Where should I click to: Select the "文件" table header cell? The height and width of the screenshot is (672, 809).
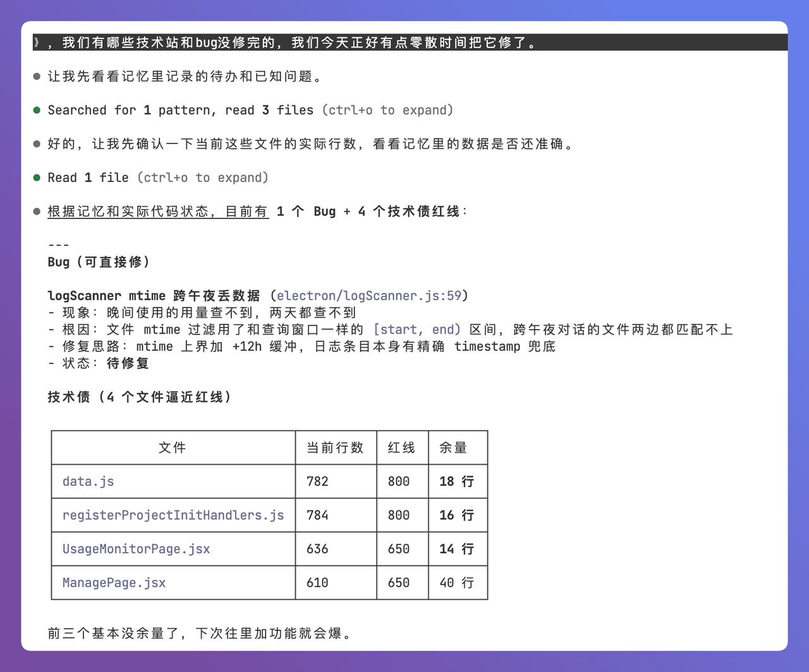173,448
